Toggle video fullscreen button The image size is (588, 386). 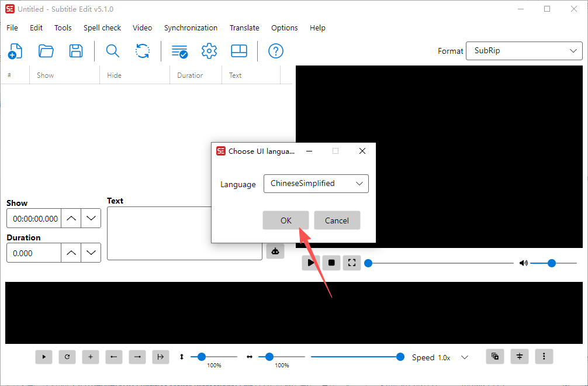tap(352, 263)
